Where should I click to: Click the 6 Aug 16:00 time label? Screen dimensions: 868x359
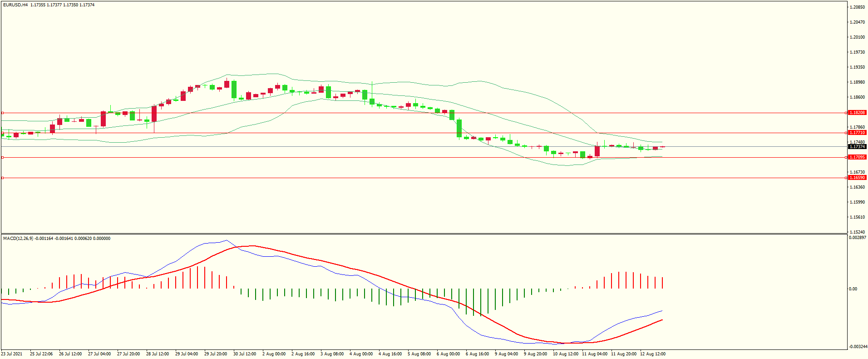coord(477,354)
